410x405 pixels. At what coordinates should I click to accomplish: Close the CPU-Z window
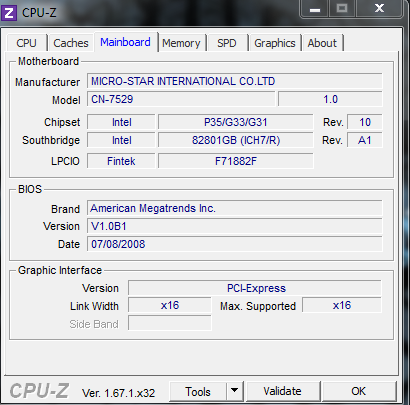pos(379,8)
